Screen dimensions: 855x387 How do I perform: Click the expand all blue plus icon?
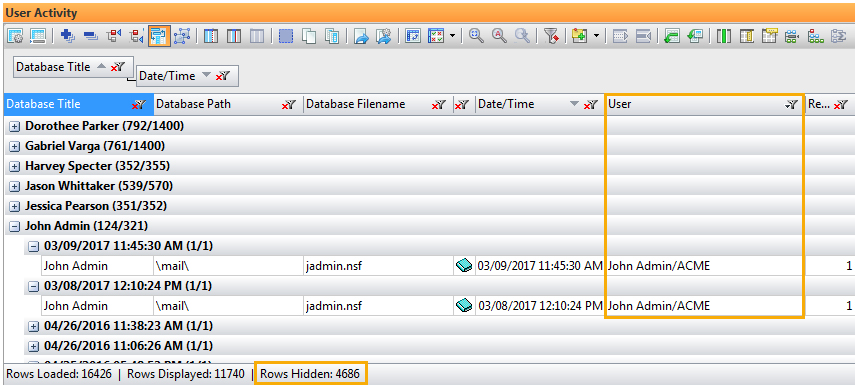(x=68, y=36)
